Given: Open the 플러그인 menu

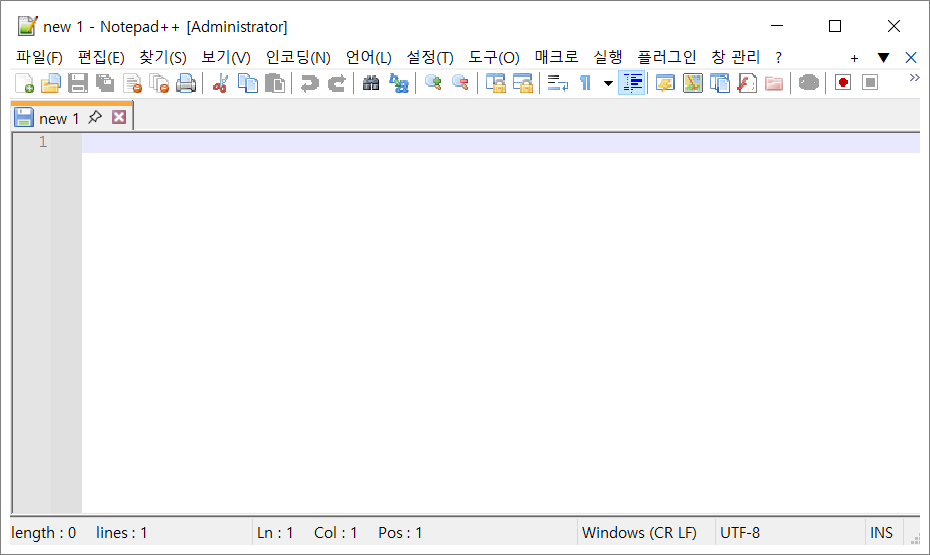Looking at the screenshot, I should click(x=667, y=58).
